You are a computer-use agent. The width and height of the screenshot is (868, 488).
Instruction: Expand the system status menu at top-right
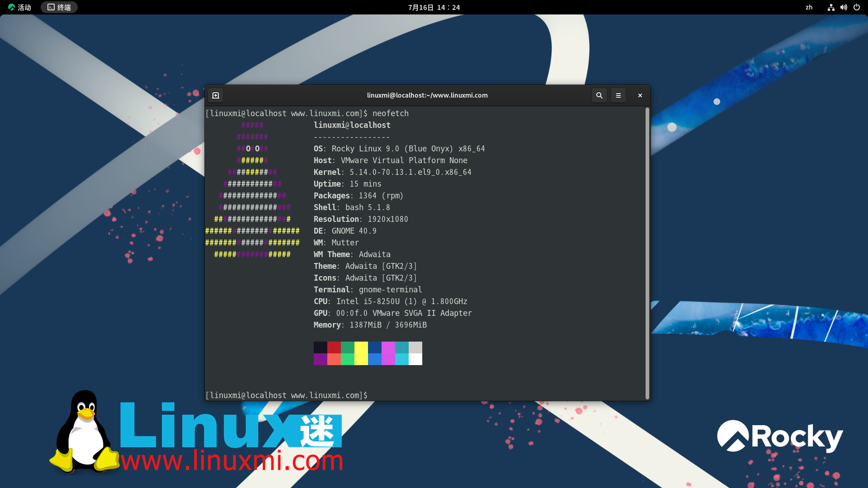pos(844,7)
